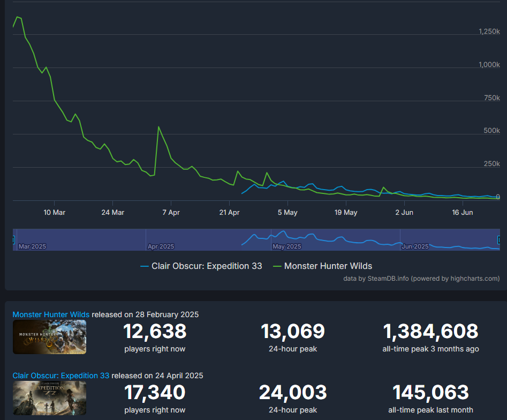The height and width of the screenshot is (420, 507).
Task: Click the Apr 2025 navigator label
Action: pyautogui.click(x=161, y=246)
